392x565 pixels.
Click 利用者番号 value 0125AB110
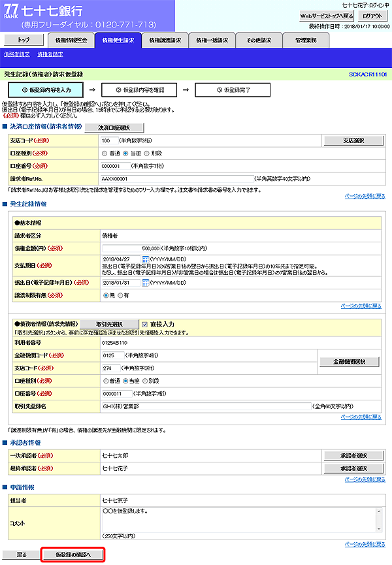pyautogui.click(x=114, y=343)
